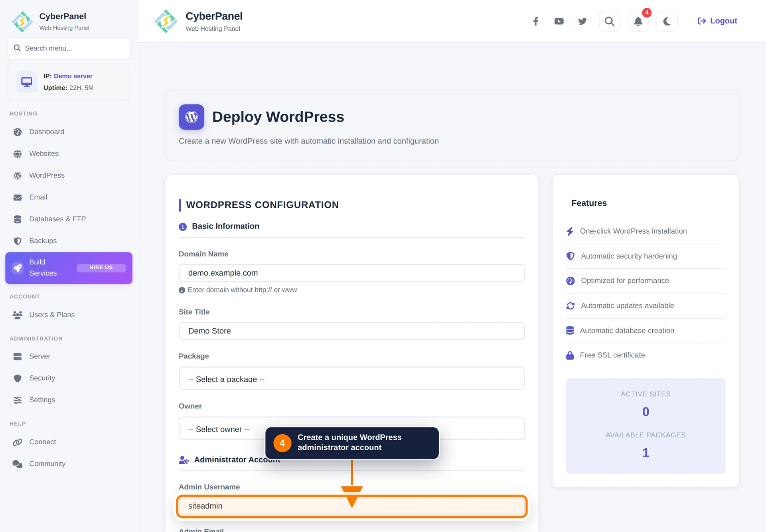Open Users & Plans menu
The width and height of the screenshot is (766, 532).
69,315
